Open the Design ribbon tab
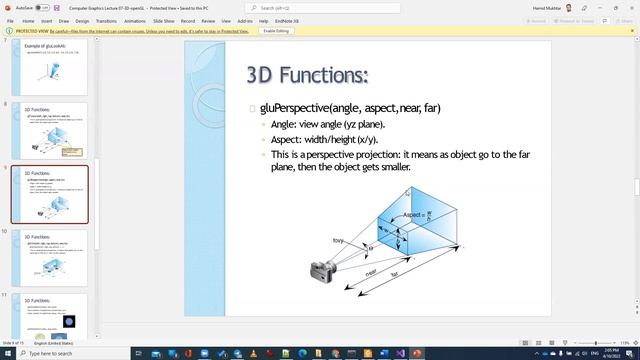 (82, 21)
